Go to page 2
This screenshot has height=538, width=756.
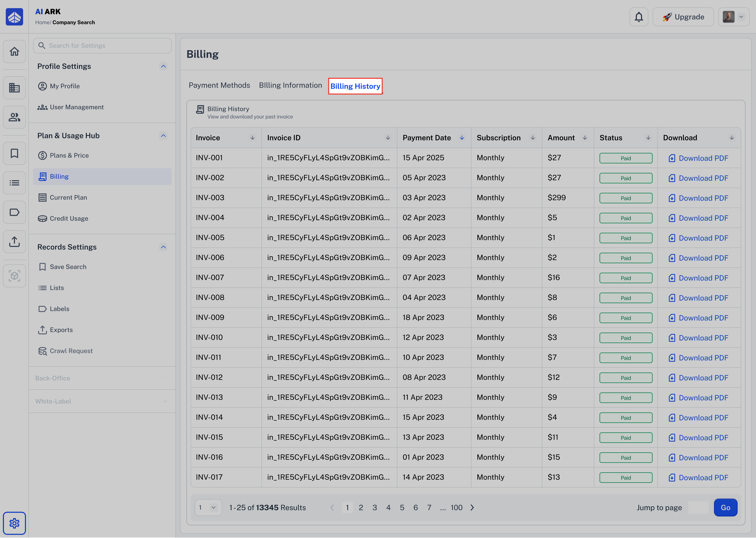coord(361,508)
